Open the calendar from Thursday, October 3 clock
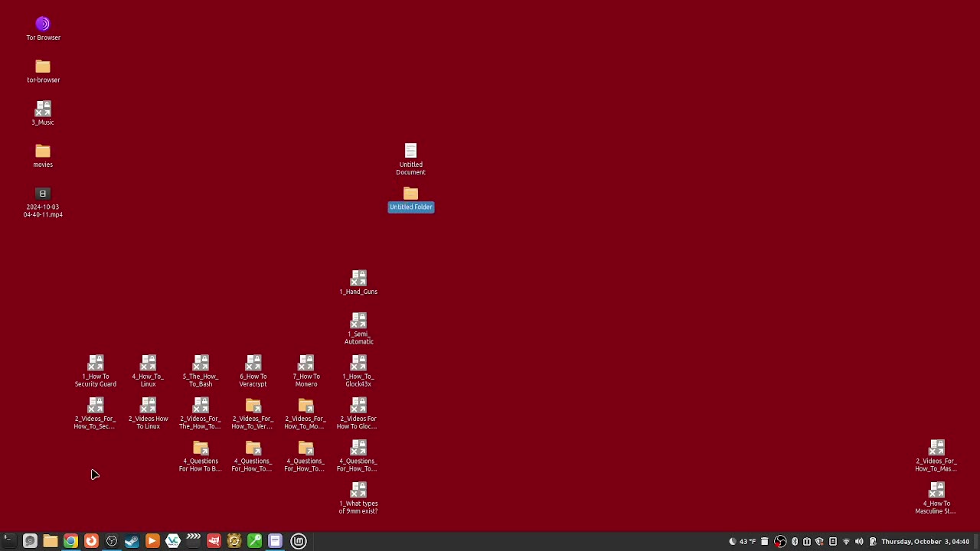Viewport: 980px width, 551px height. pyautogui.click(x=926, y=542)
